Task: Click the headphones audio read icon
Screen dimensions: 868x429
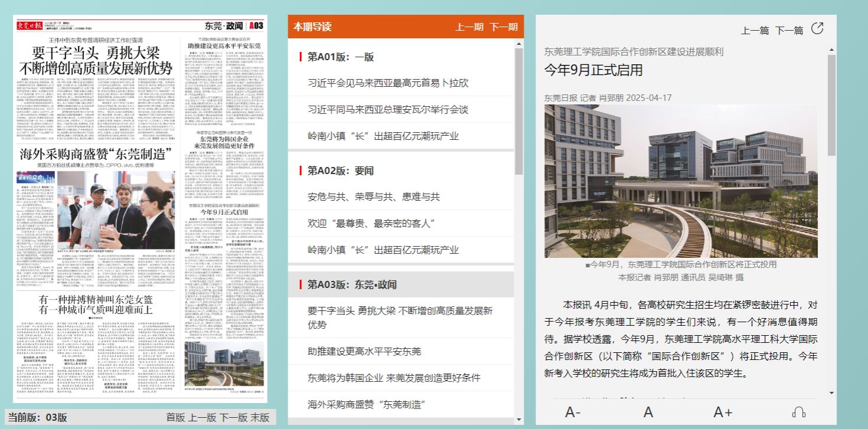Action: point(799,412)
